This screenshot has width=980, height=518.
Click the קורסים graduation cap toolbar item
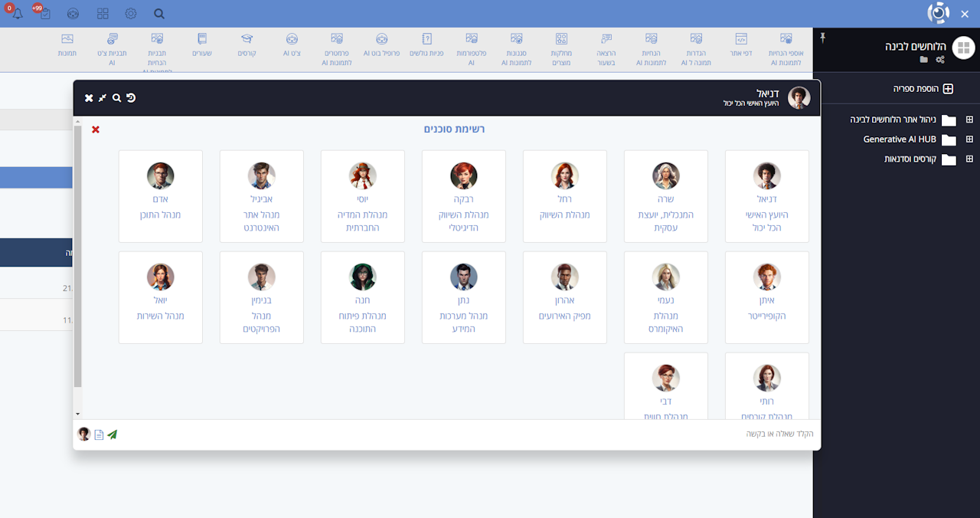click(247, 45)
